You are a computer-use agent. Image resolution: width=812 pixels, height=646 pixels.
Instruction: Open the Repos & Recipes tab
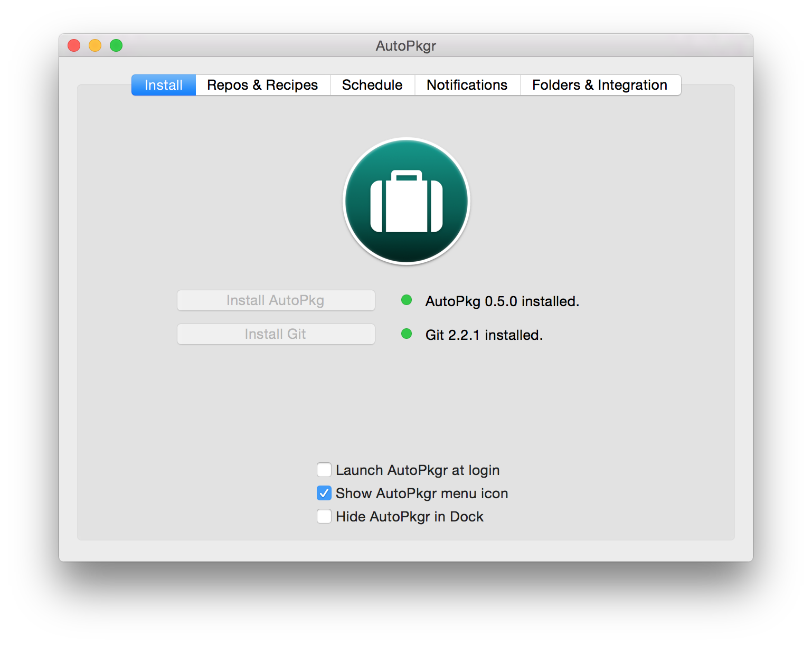coord(262,85)
